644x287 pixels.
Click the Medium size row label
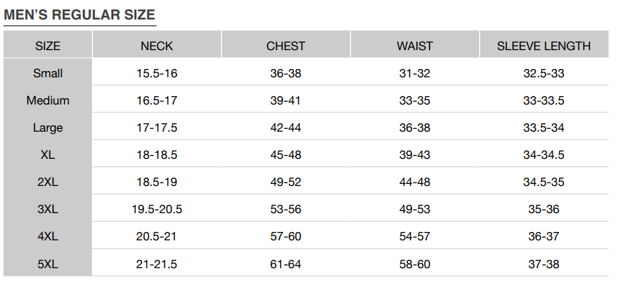[47, 101]
